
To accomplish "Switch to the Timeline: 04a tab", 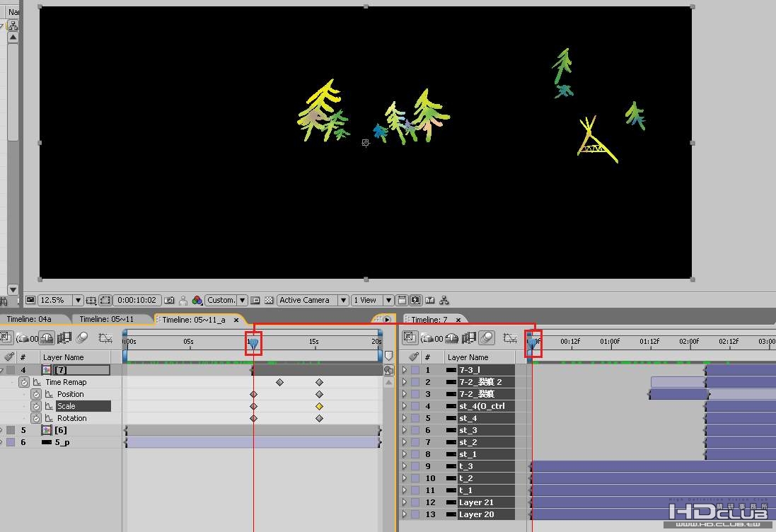I will pyautogui.click(x=29, y=320).
